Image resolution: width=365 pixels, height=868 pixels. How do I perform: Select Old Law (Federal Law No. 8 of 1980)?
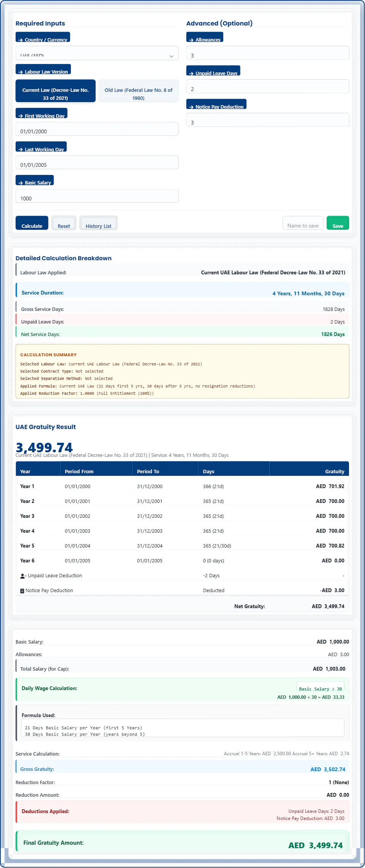coord(138,91)
